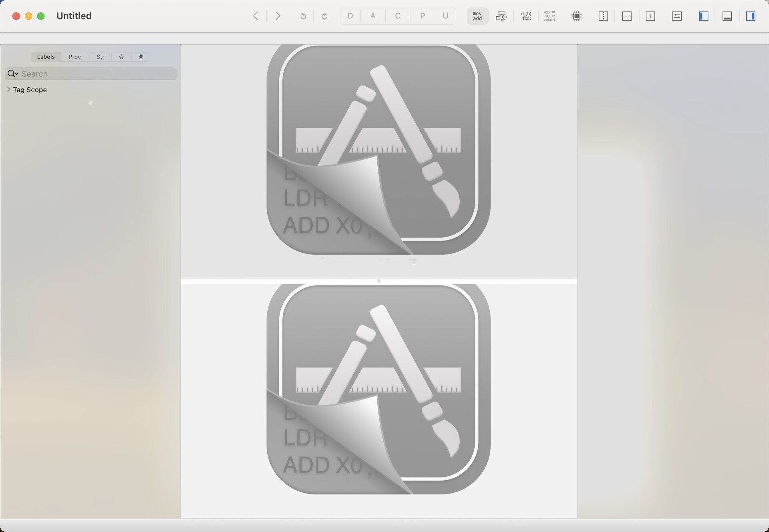Toggle the right inspector panel

click(x=751, y=16)
